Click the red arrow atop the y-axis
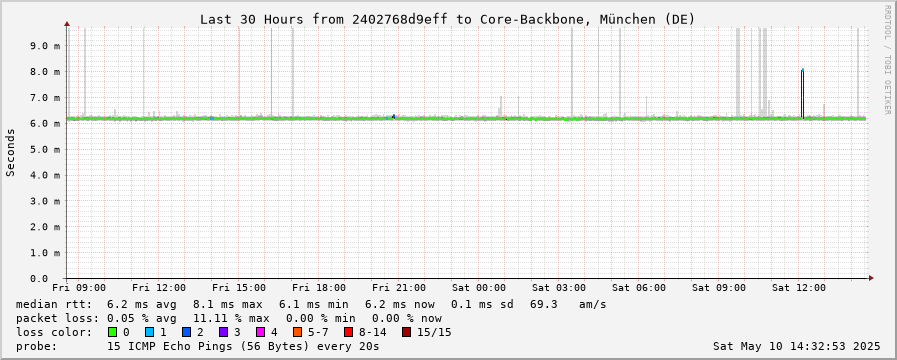Image resolution: width=897 pixels, height=360 pixels. pos(67,23)
